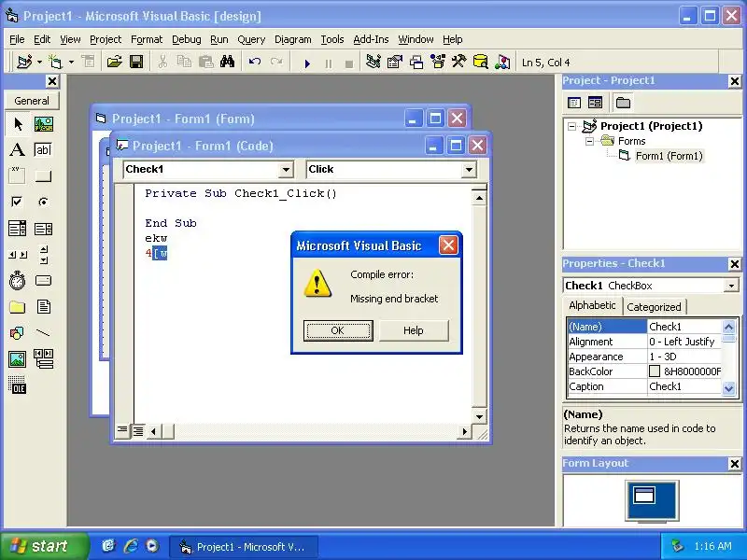Toggle Folders icon in Project panel
The height and width of the screenshot is (560, 747).
coord(623,103)
